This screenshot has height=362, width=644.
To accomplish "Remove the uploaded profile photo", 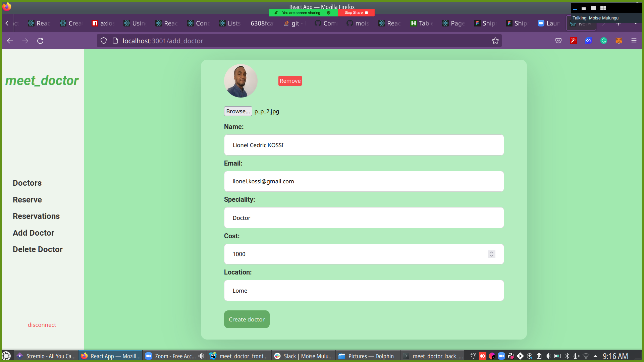I will tap(290, 81).
